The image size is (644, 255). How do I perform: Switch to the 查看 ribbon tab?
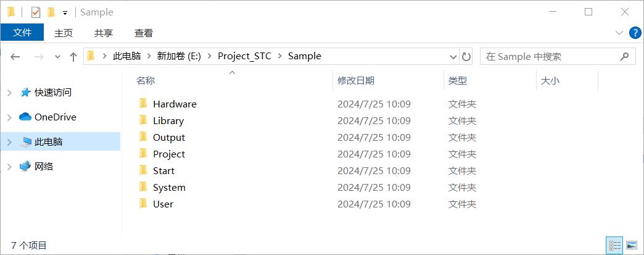[144, 33]
